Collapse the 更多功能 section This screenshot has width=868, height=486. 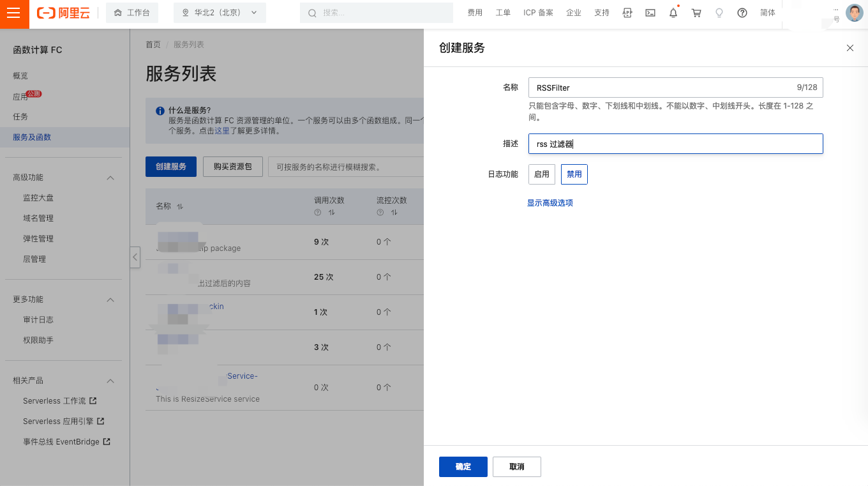pos(110,300)
